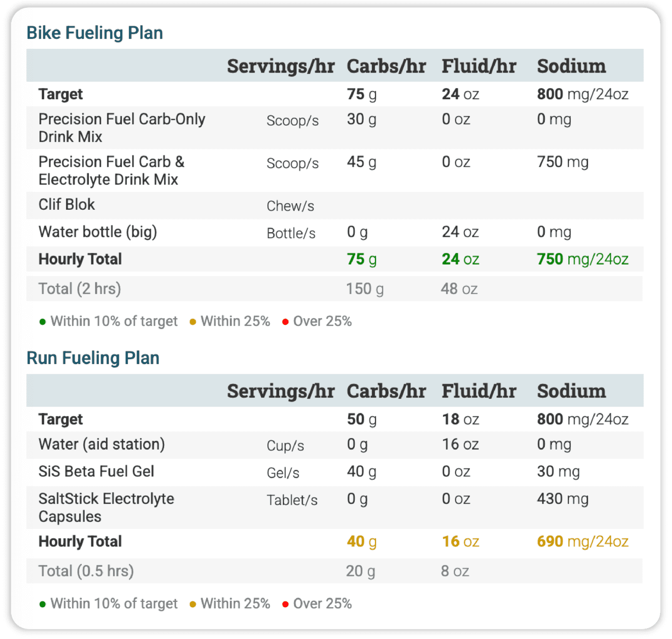
Task: Click the Water (aid station) item
Action: [x=101, y=444]
